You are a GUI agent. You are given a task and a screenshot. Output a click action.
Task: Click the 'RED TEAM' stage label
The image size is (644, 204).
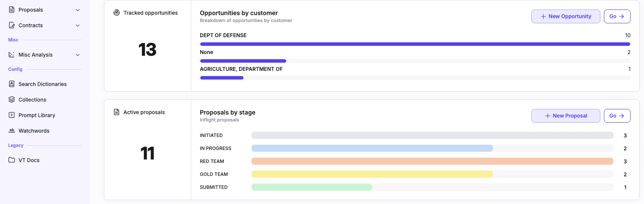coord(212,161)
